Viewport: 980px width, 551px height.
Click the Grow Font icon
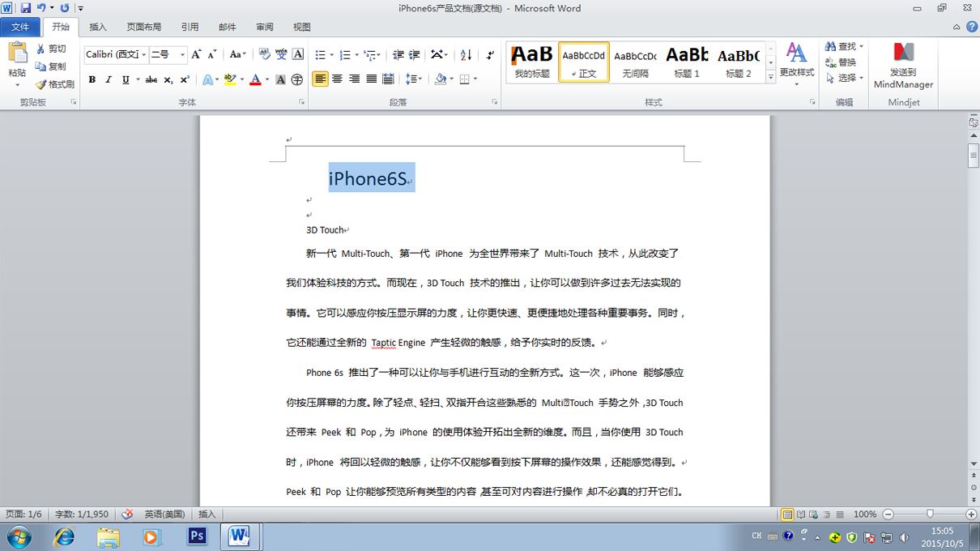pyautogui.click(x=196, y=54)
